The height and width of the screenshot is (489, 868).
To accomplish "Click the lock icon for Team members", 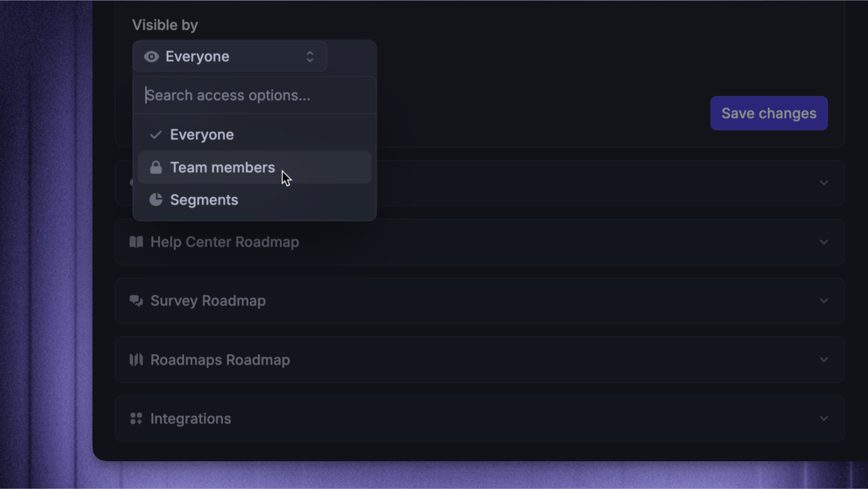I will pyautogui.click(x=156, y=167).
